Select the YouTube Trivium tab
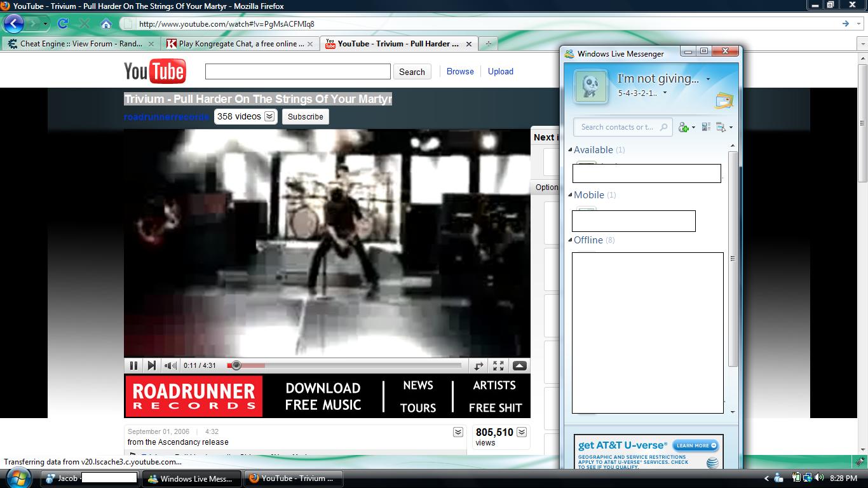This screenshot has height=488, width=868. (x=399, y=44)
